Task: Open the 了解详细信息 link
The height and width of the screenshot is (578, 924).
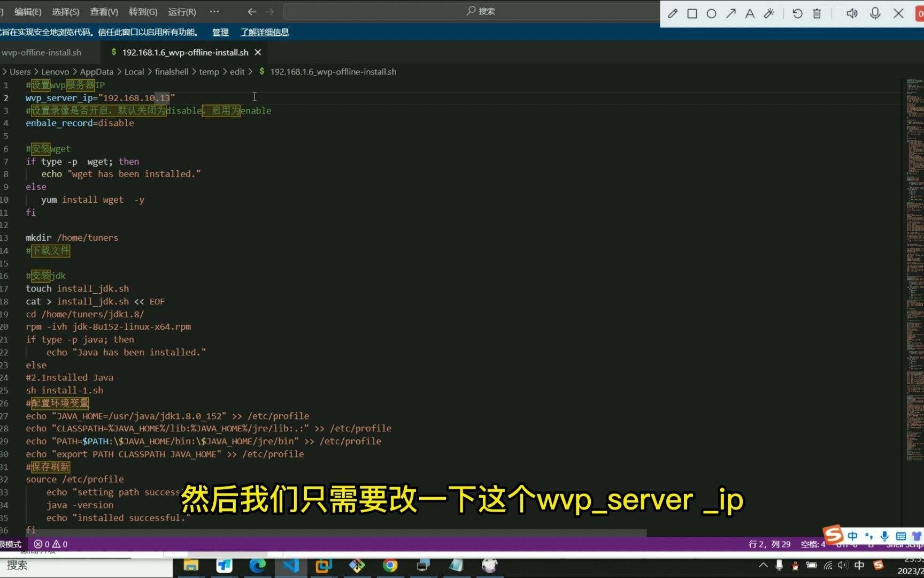Action: 264,33
